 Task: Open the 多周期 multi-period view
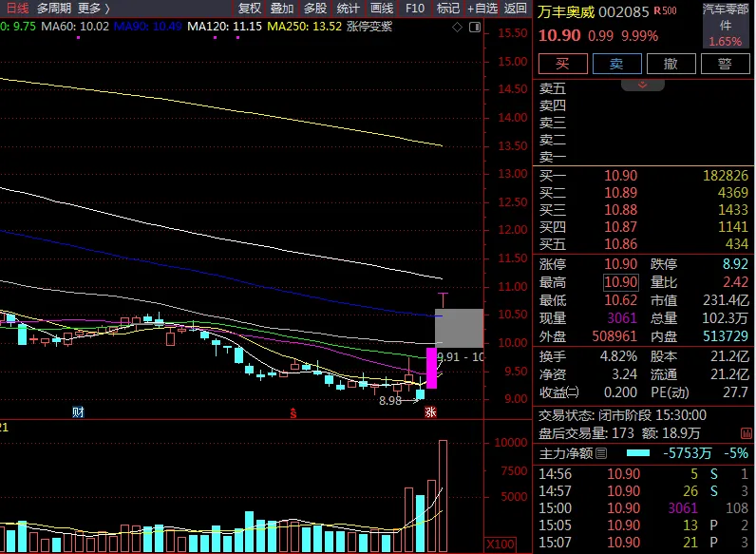point(54,9)
